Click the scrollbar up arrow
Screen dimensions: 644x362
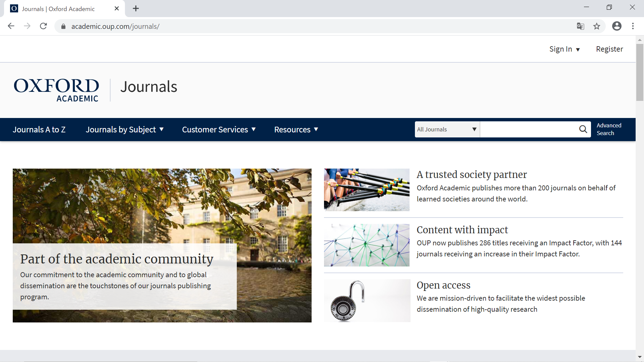pos(640,40)
